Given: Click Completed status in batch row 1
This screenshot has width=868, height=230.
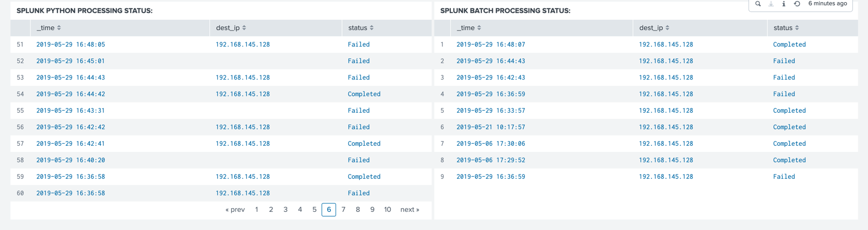Looking at the screenshot, I should 789,44.
